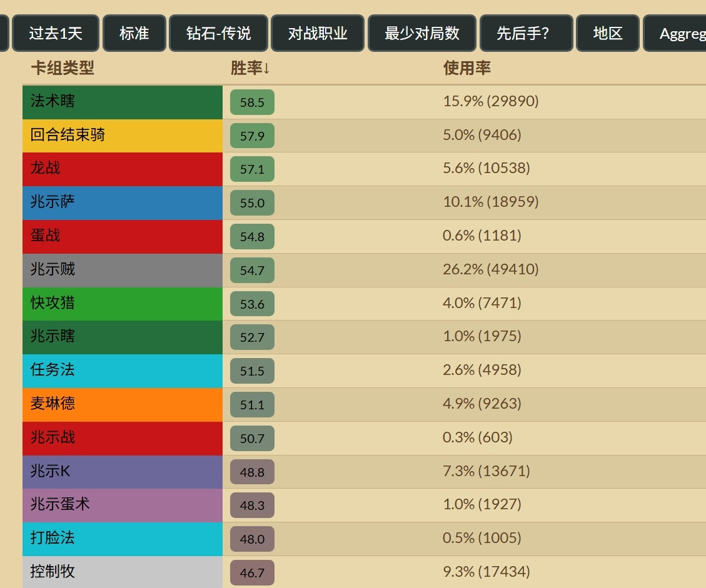
Task: Open the 对战职业 class filter
Action: 318,33
